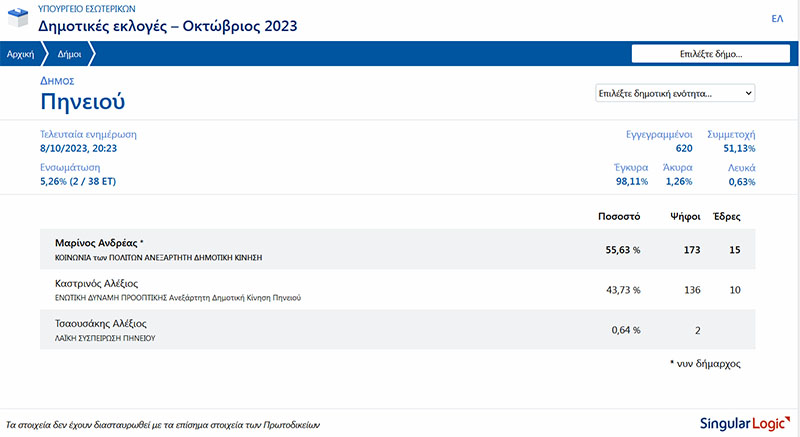Image resolution: width=800 pixels, height=437 pixels.
Task: Click the Έγκυρα 98,11% value
Action: [x=631, y=181]
